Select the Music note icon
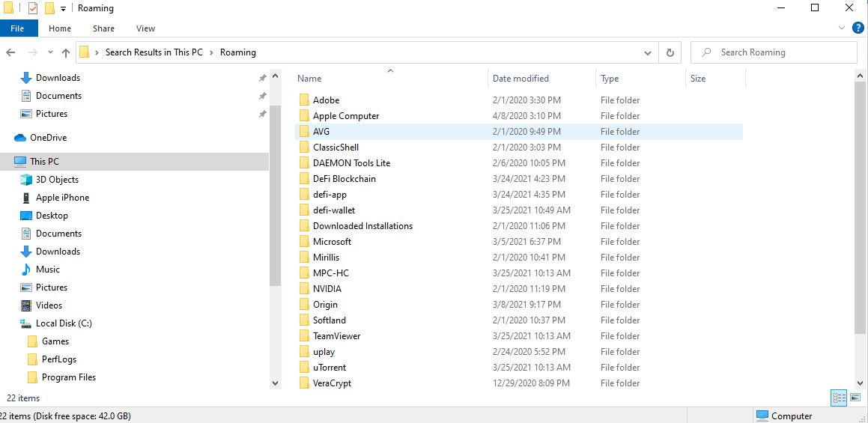868x423 pixels. (26, 270)
